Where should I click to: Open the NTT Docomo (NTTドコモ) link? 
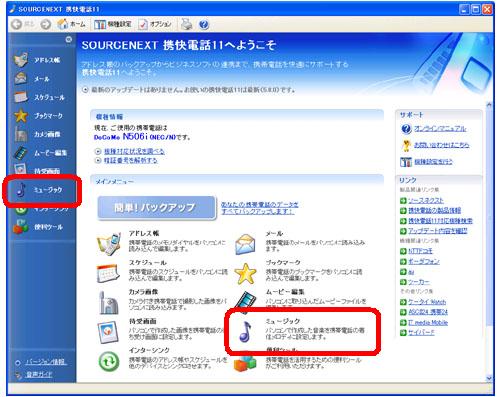point(420,251)
